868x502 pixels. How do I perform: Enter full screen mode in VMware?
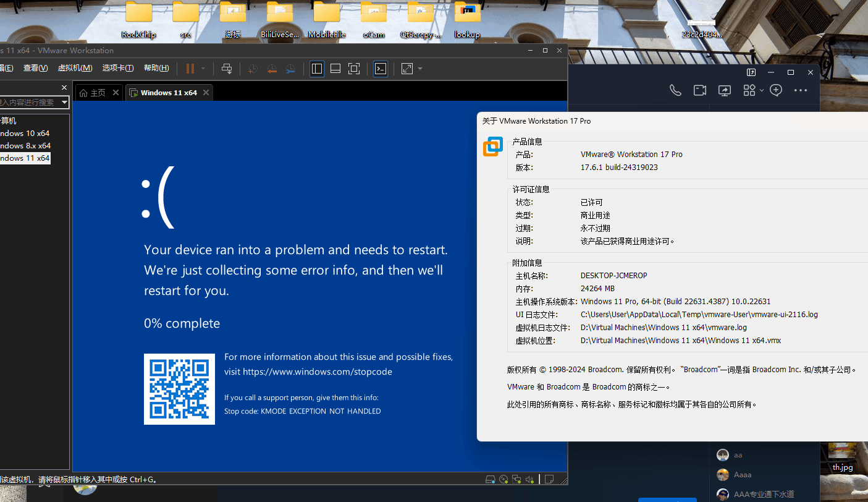pyautogui.click(x=354, y=69)
